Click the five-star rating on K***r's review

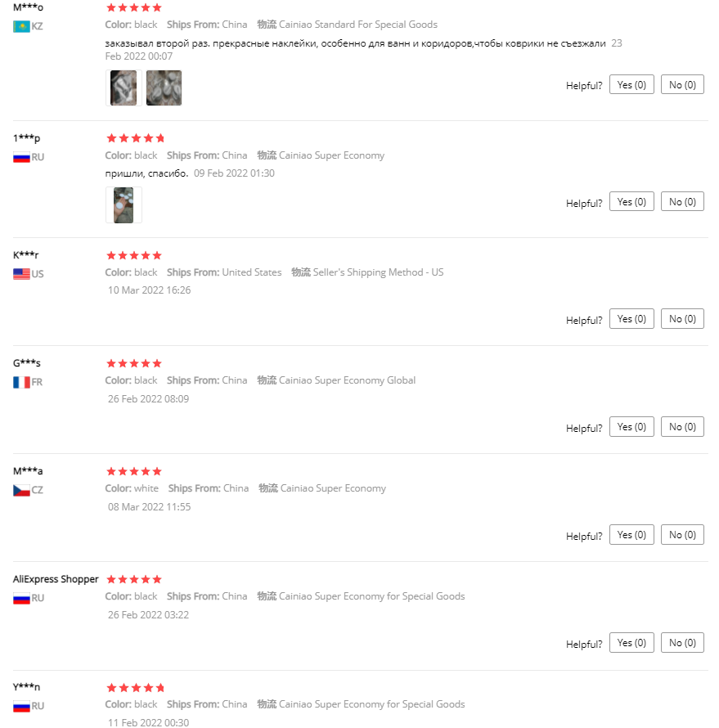coord(134,255)
